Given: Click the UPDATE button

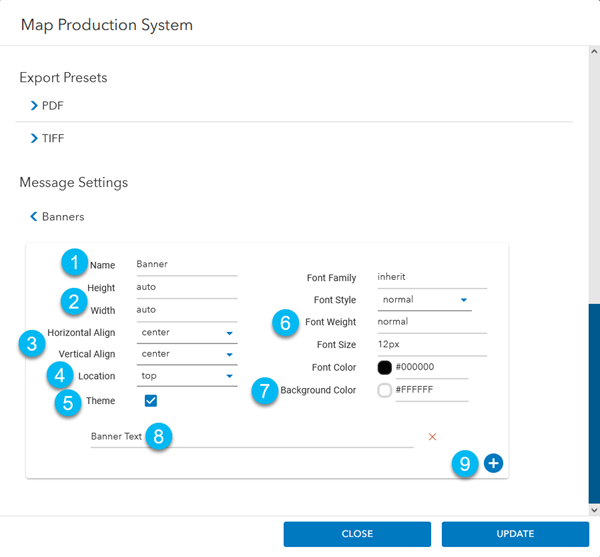Looking at the screenshot, I should (x=515, y=534).
